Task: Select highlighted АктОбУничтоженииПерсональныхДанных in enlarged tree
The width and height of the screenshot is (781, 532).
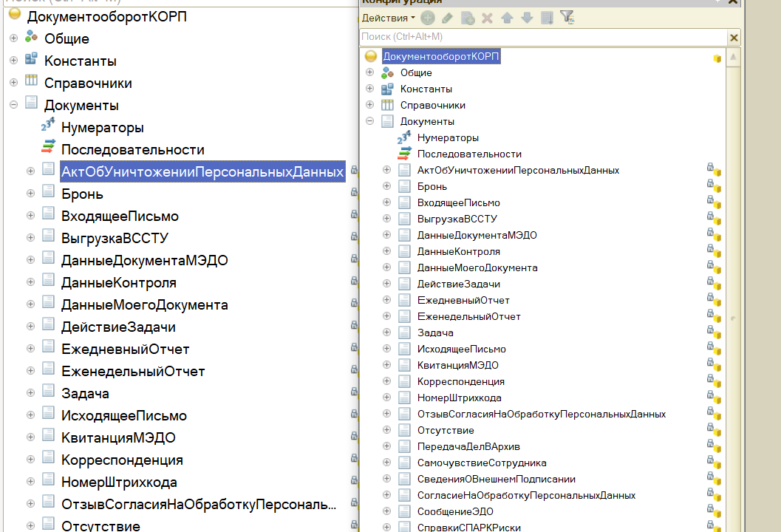Action: [202, 171]
